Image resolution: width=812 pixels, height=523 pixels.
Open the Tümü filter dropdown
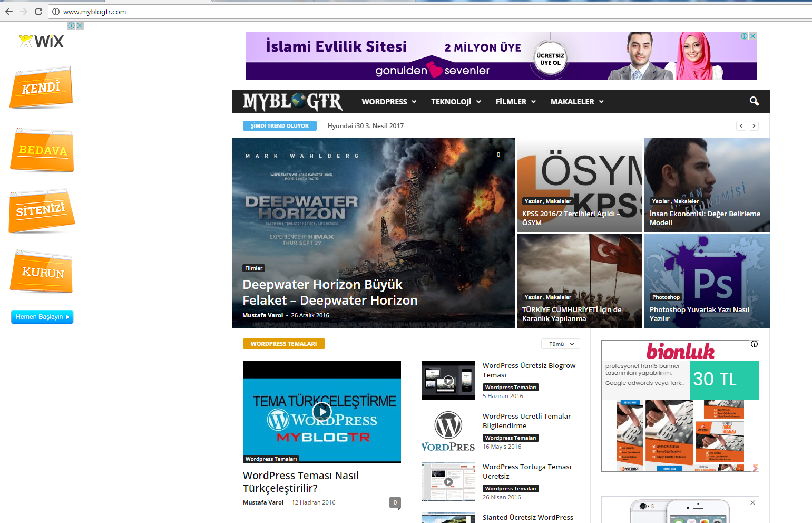tap(561, 344)
